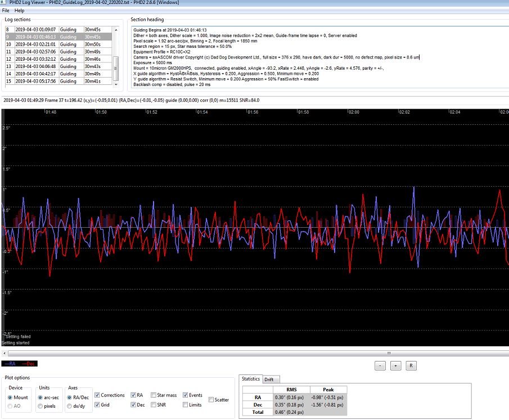The width and height of the screenshot is (509, 420).
Task: Select dx/dy axes radio option
Action: click(70, 405)
